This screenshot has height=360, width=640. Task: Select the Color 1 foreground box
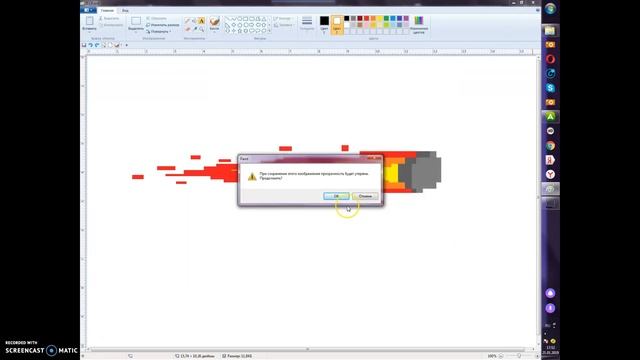click(x=324, y=24)
